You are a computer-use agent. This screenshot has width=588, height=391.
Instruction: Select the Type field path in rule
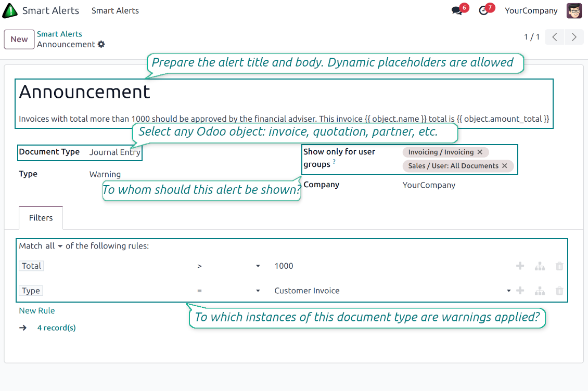coord(31,291)
